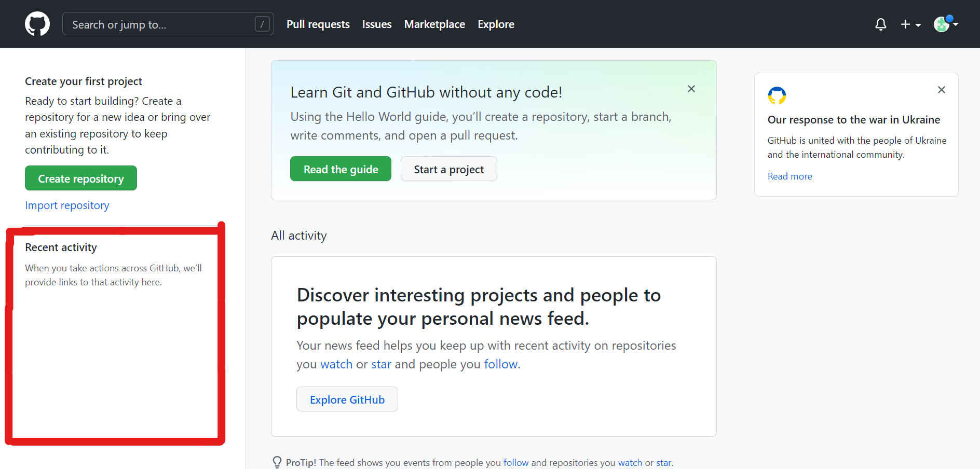Open the star link in the ProTip
The height and width of the screenshot is (469, 980).
tap(663, 462)
